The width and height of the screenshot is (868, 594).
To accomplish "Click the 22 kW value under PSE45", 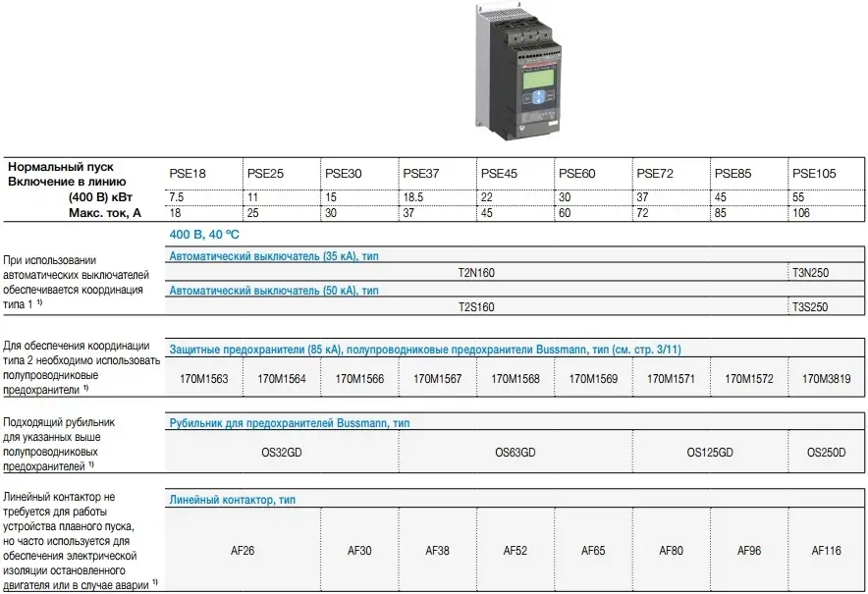I will pos(487,197).
